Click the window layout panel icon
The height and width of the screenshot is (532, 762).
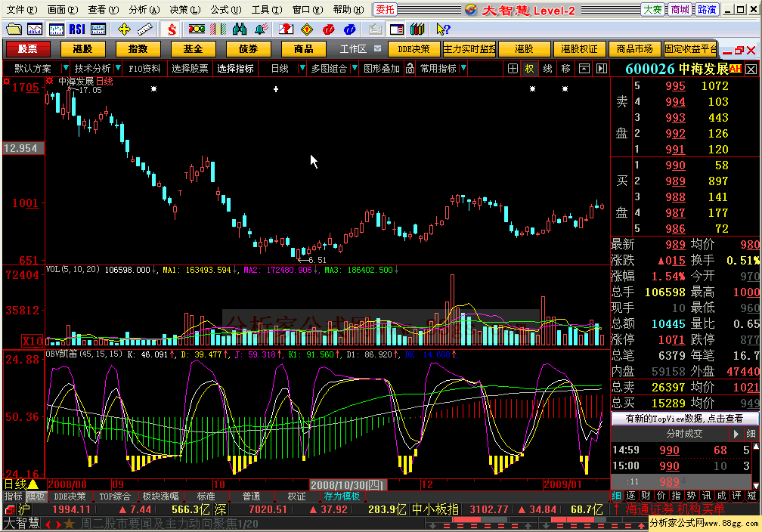point(397,29)
